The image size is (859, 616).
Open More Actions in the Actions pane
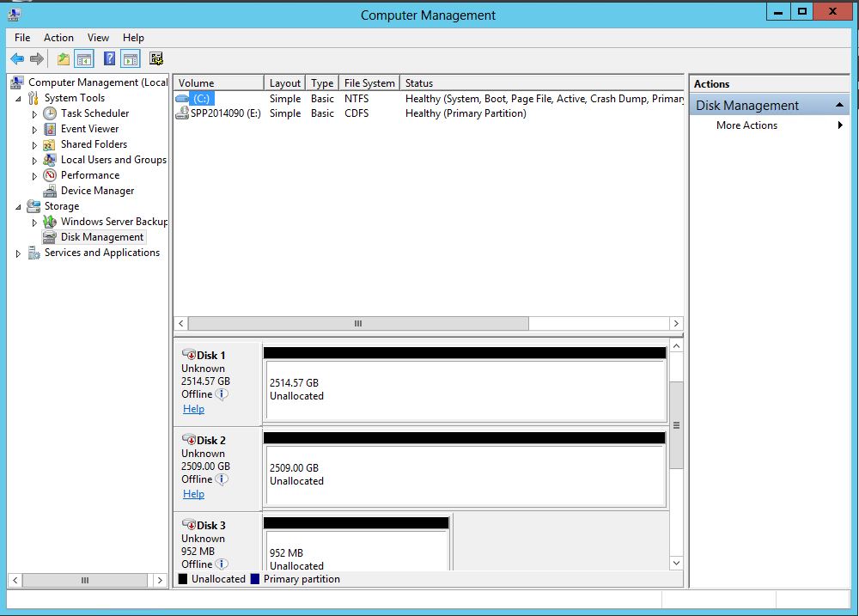point(746,125)
